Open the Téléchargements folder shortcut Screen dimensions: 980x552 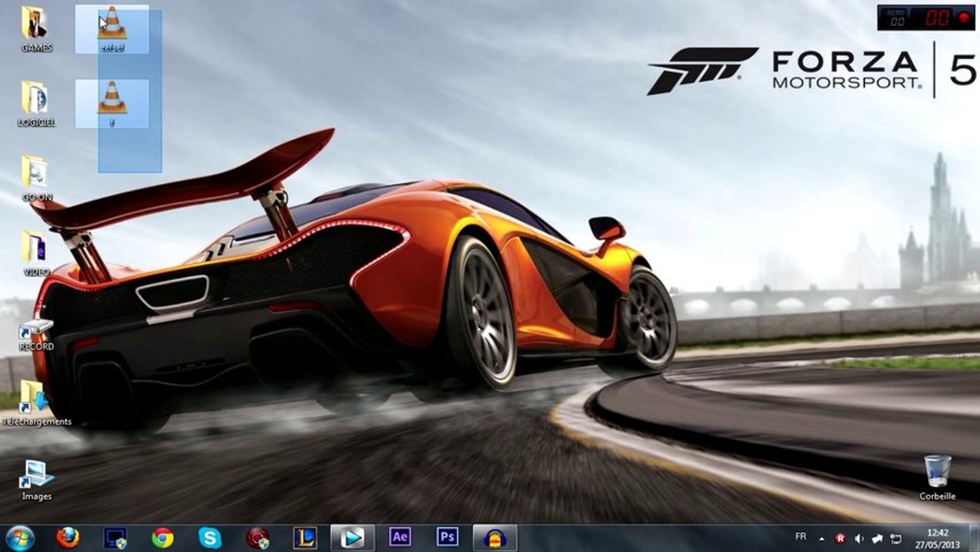pyautogui.click(x=36, y=402)
